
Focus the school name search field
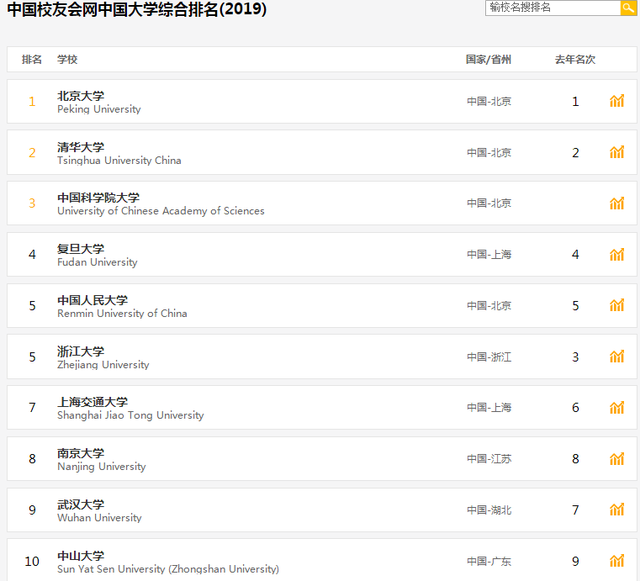pyautogui.click(x=553, y=7)
